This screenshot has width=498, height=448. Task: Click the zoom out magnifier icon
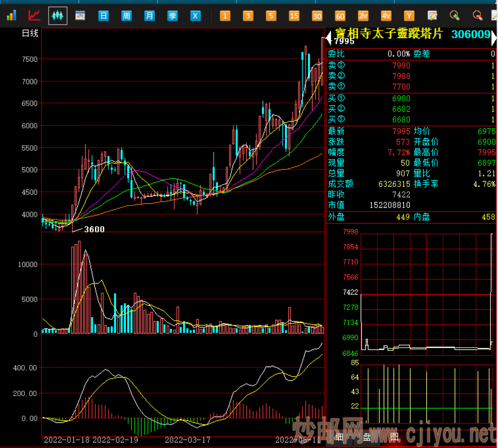[478, 16]
